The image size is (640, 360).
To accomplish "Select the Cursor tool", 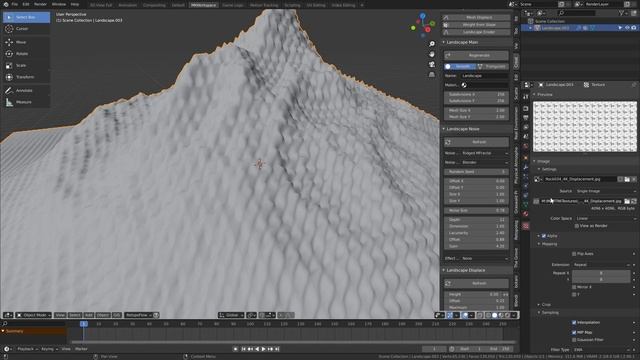I will point(27,29).
